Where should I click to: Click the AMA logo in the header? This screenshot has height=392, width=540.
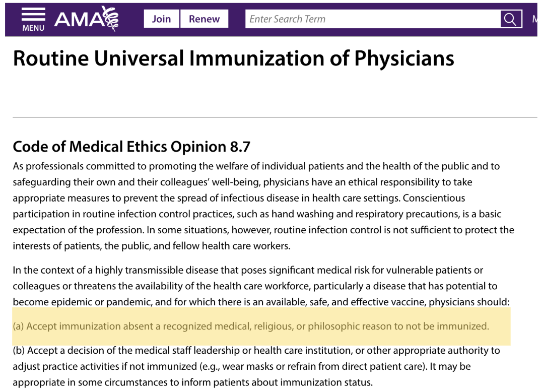[87, 19]
